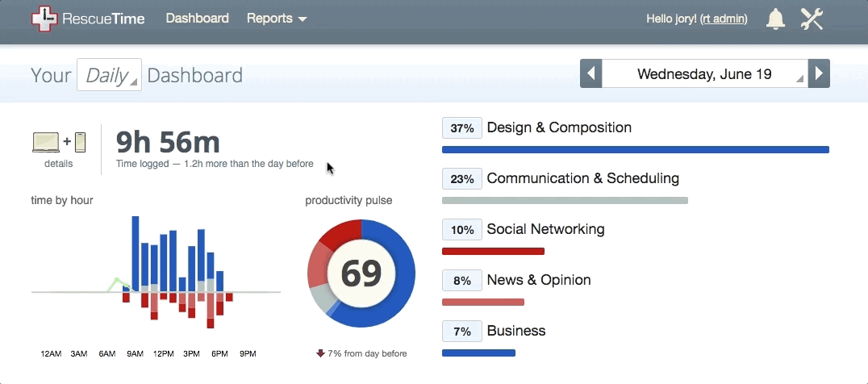Open the details link under devices
The height and width of the screenshot is (384, 868).
tap(58, 164)
